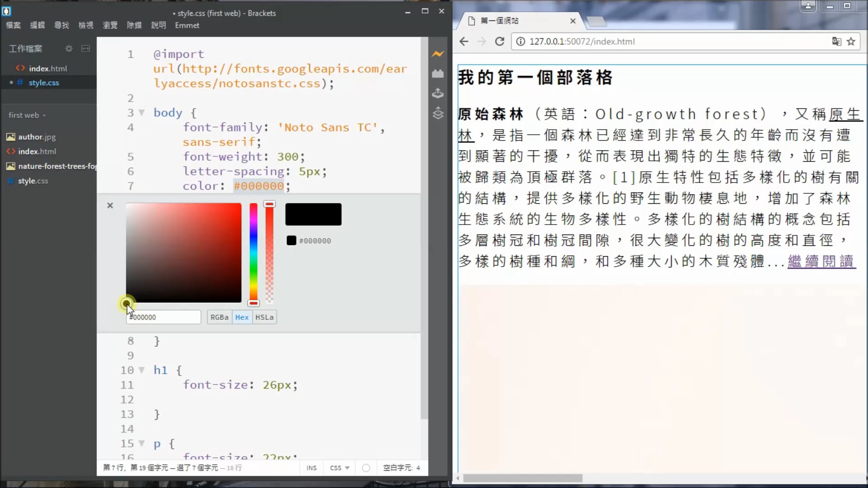Switch color format to HSLa
This screenshot has width=868, height=488.
click(264, 317)
